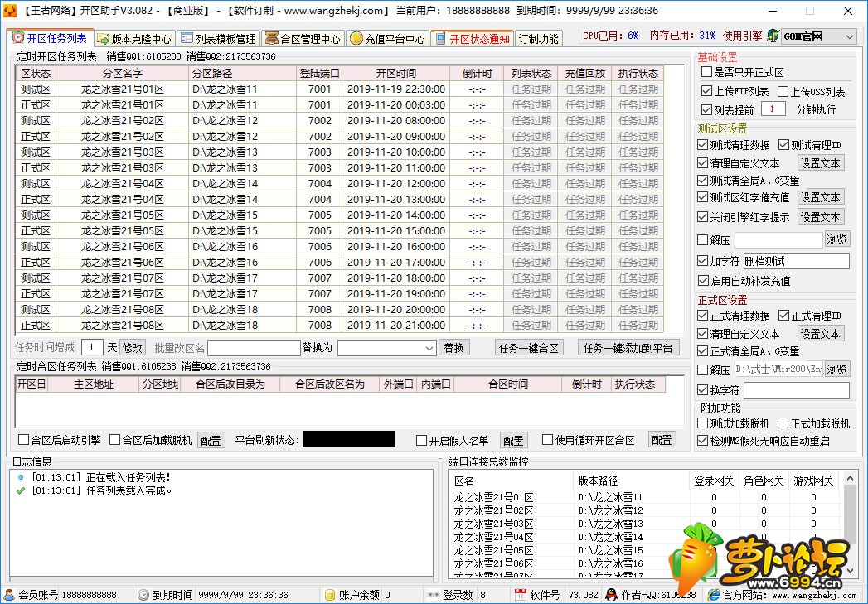Click the port monitor scrollbar up arrow
The image size is (868, 604).
pyautogui.click(x=851, y=478)
